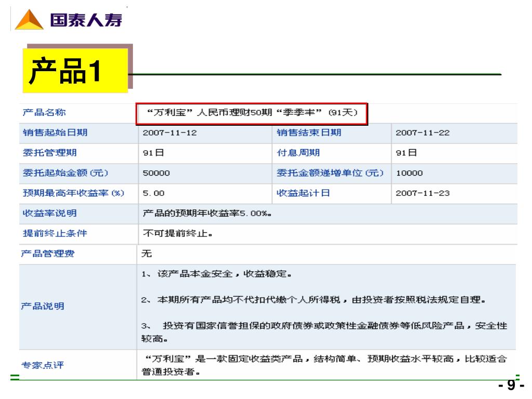Click the 销售起始日期 label
The height and width of the screenshot is (399, 532).
point(55,132)
